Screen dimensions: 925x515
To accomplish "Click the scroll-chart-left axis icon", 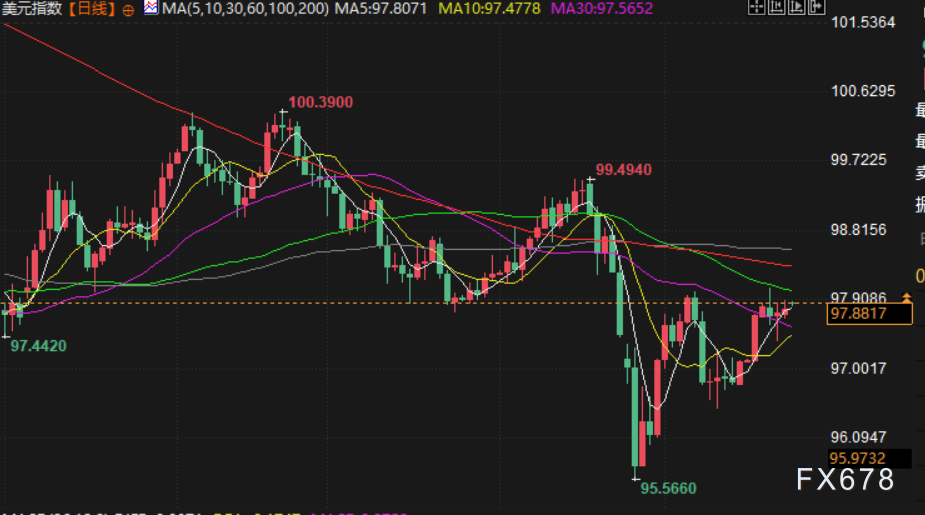I will 777,6.
